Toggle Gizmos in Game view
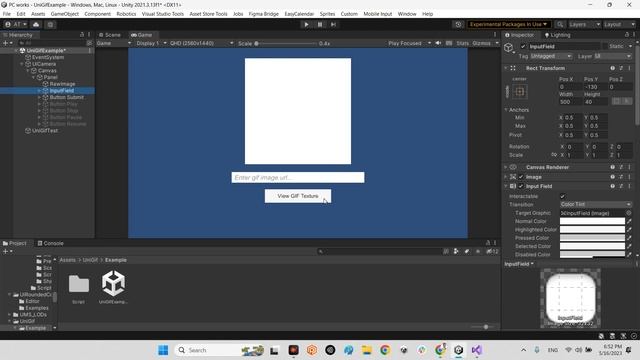 point(482,43)
